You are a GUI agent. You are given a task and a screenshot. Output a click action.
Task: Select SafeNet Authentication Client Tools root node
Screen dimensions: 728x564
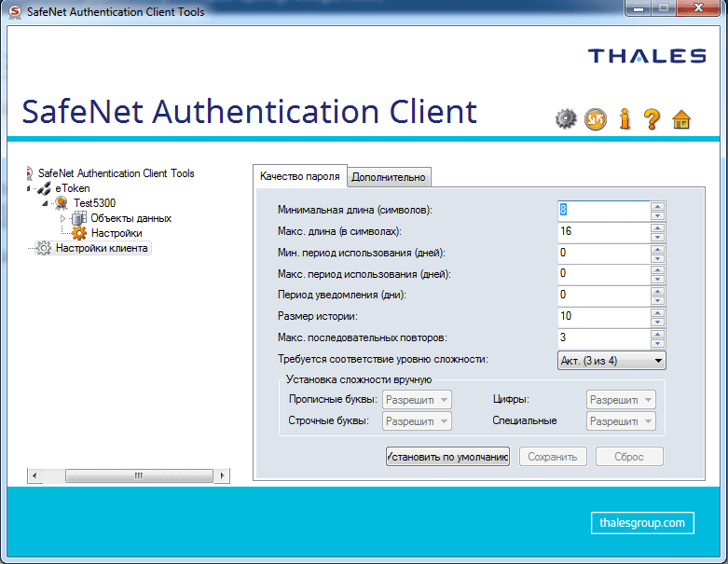(x=117, y=173)
